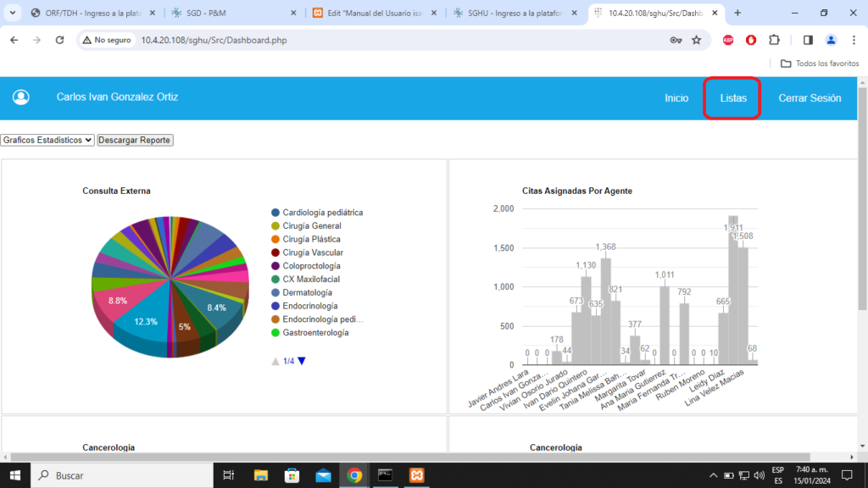
Task: Click the ABP ad blocker extension icon
Action: coord(728,40)
